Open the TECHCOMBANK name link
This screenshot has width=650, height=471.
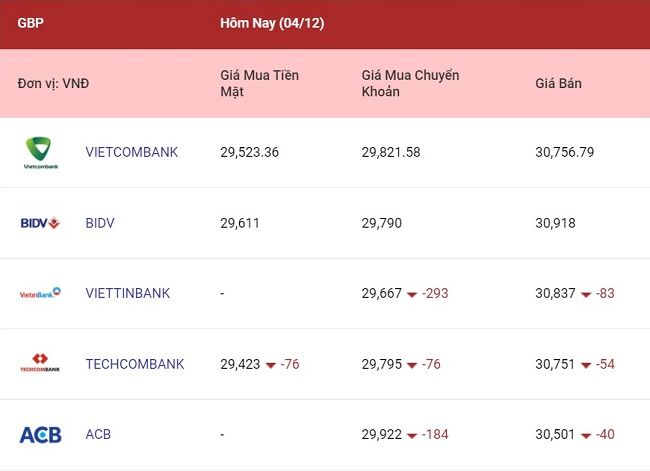(135, 364)
